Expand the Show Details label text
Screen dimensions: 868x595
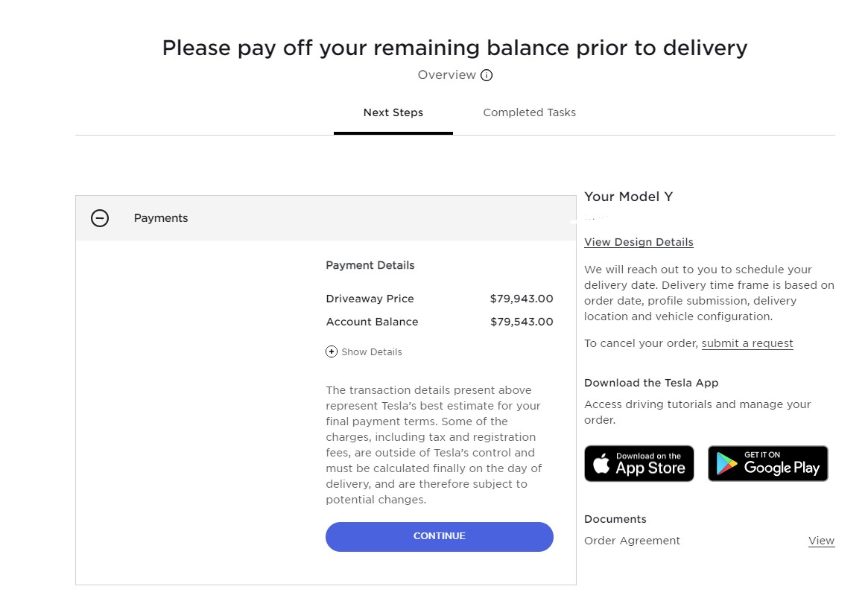tap(372, 352)
